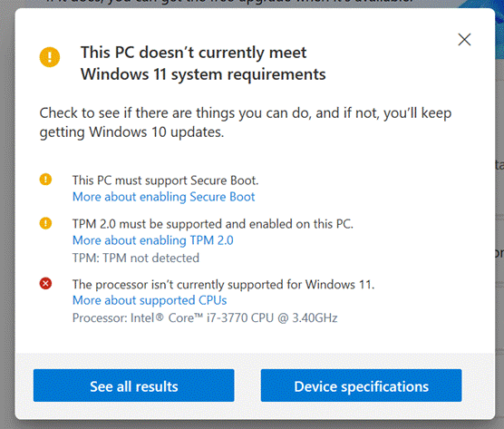Click the Device specifications button
The height and width of the screenshot is (429, 504).
[362, 385]
